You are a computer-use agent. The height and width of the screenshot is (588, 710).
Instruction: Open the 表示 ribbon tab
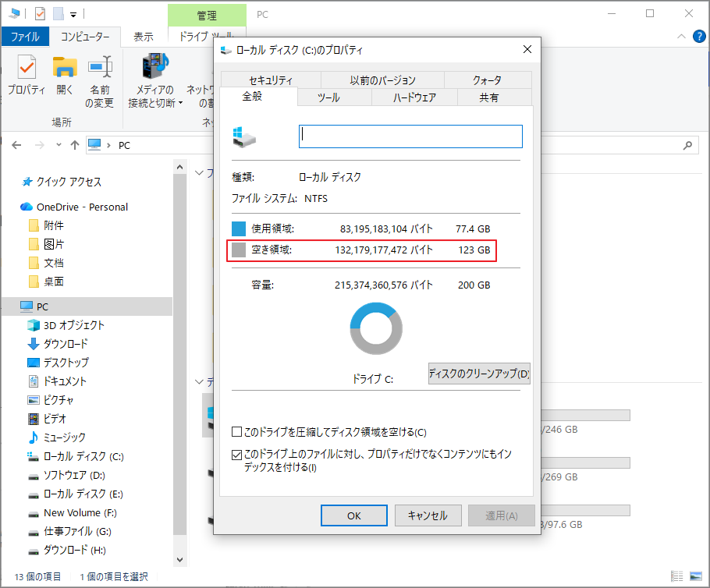pos(144,37)
